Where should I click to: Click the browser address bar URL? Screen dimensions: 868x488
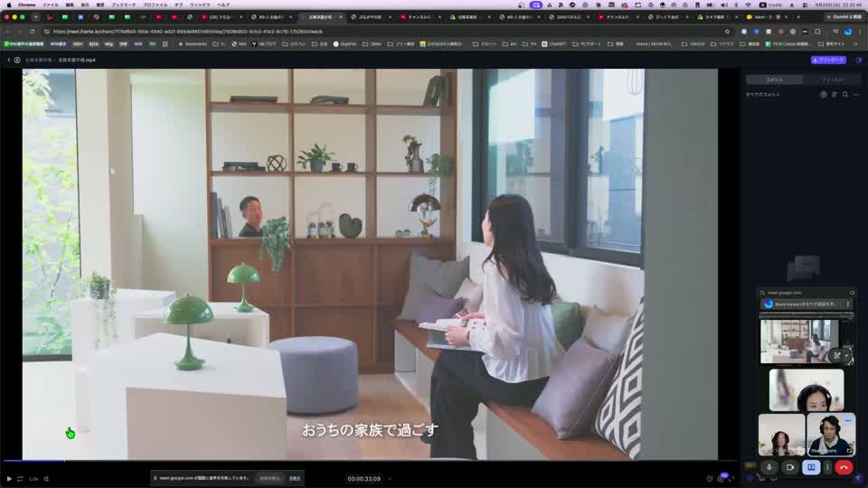pyautogui.click(x=188, y=32)
